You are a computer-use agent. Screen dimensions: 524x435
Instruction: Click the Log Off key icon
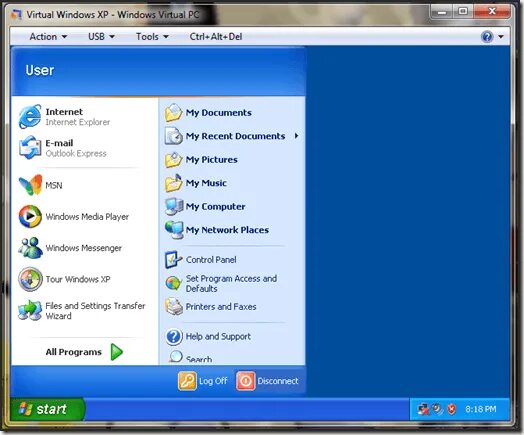[x=187, y=381]
